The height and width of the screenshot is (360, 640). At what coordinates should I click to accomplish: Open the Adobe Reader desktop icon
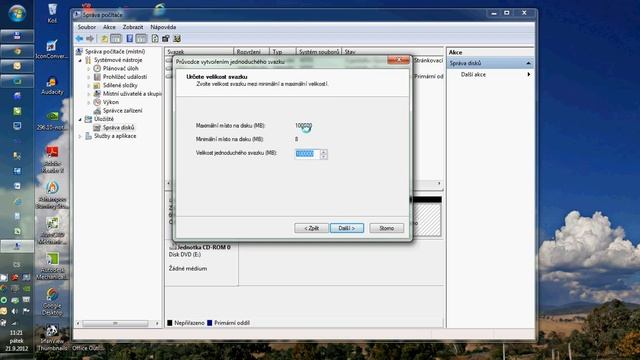click(52, 160)
